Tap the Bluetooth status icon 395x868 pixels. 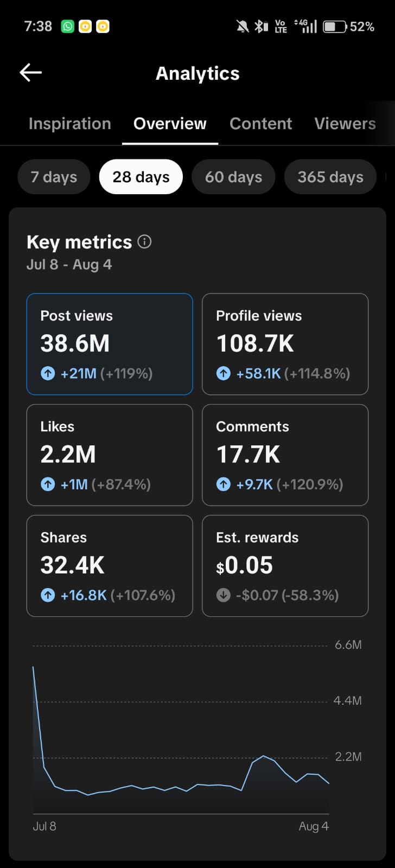click(x=262, y=26)
